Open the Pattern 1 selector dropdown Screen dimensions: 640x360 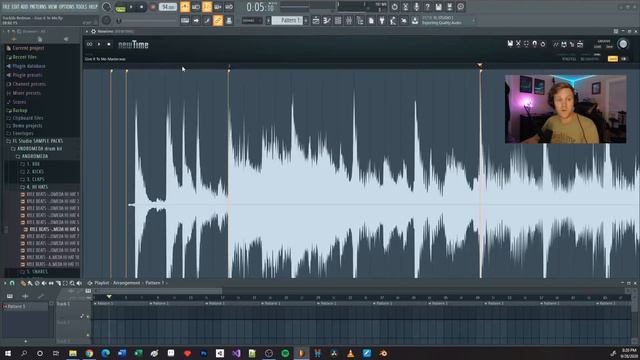pos(288,20)
